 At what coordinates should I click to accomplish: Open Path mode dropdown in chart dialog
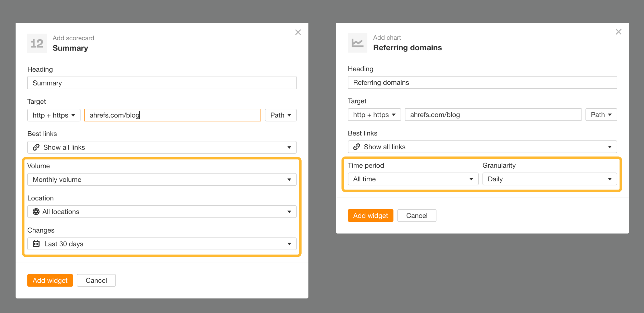[x=601, y=115]
